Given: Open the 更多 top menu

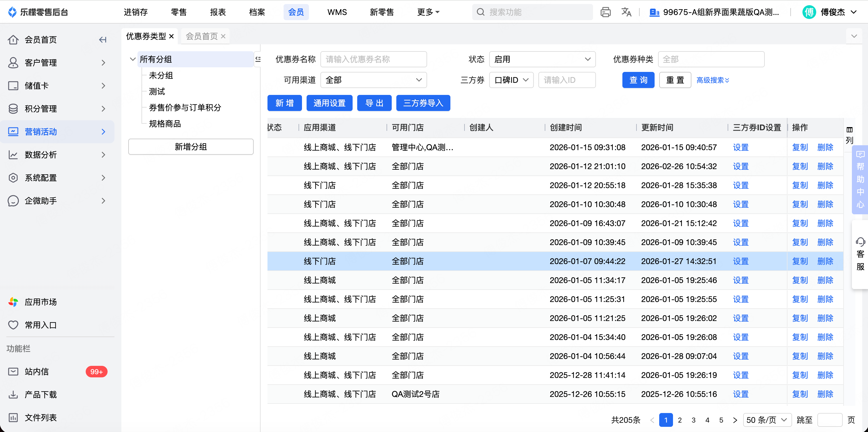Looking at the screenshot, I should pyautogui.click(x=428, y=12).
